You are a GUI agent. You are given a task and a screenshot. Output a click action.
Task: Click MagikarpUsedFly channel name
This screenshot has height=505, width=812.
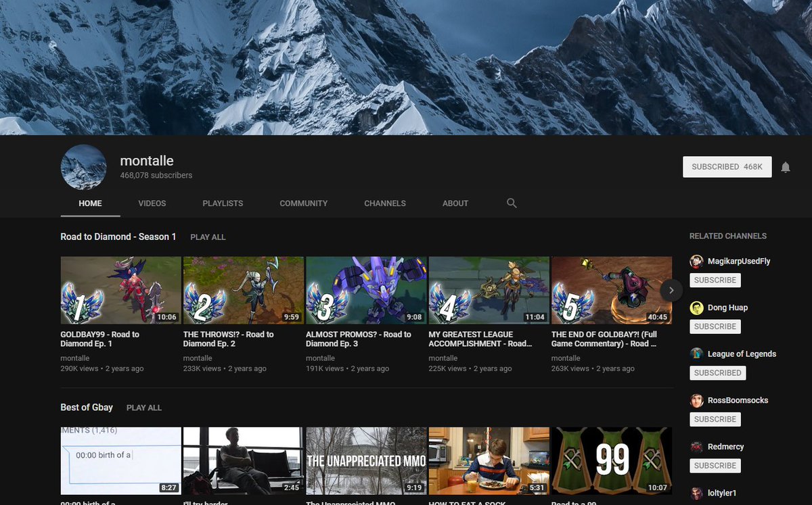tap(739, 261)
